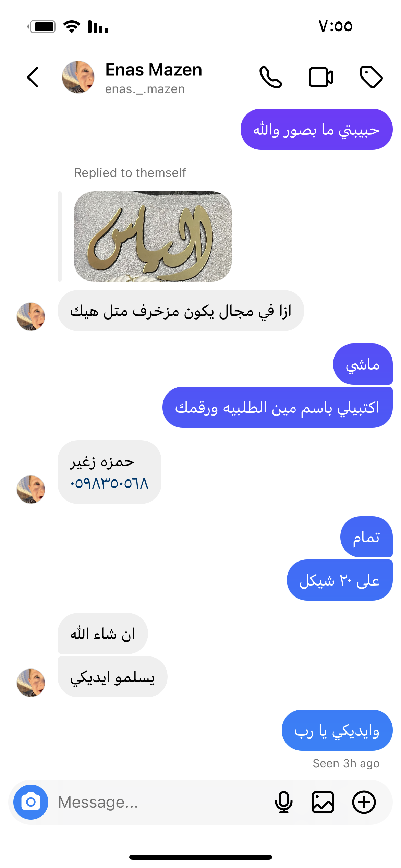Select the sent bubble اكتبيلي باسم مين الطلبيه

click(x=278, y=407)
